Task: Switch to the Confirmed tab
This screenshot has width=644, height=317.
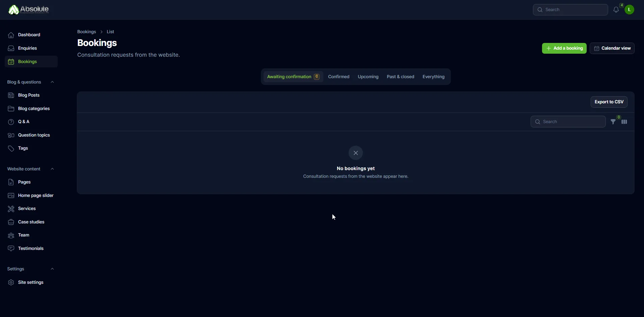Action: pyautogui.click(x=339, y=77)
